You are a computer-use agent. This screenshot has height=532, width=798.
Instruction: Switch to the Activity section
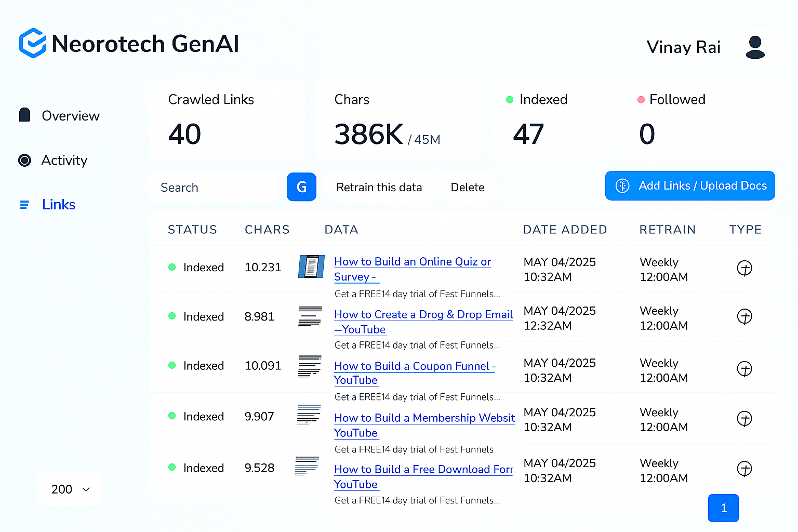point(64,161)
